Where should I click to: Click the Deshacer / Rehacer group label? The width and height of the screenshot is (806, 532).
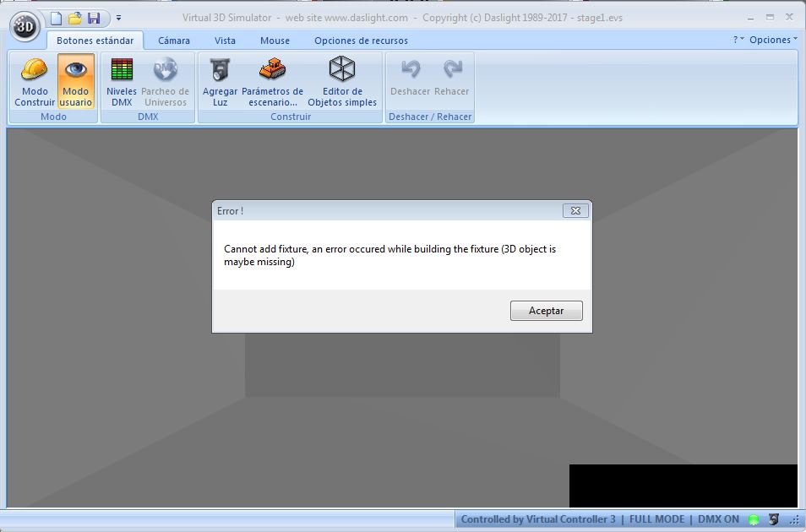point(430,117)
